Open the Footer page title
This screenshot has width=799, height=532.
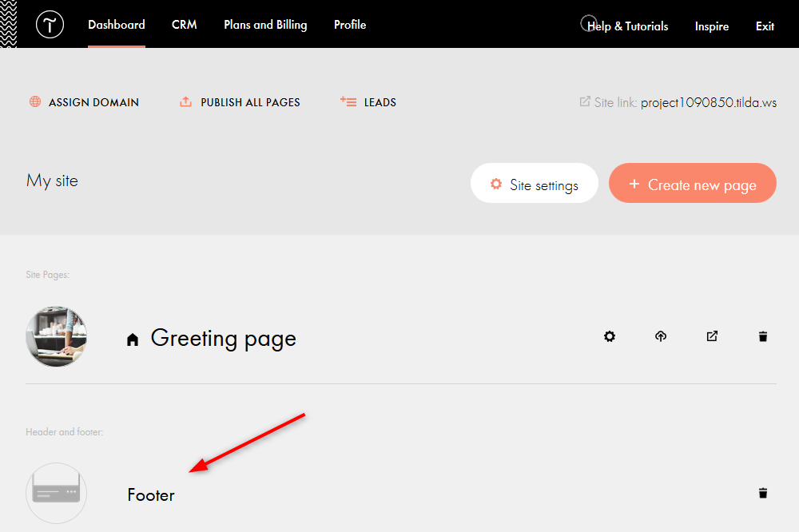click(x=151, y=495)
